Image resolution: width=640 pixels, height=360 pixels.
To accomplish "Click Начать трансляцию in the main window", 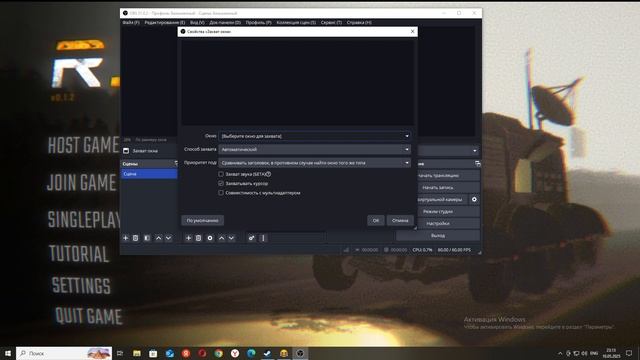I will coord(448,176).
